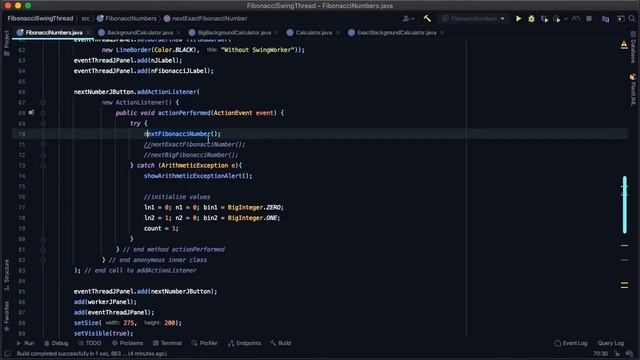Close the BigBackgroundCalculator.java tab

tap(276, 33)
